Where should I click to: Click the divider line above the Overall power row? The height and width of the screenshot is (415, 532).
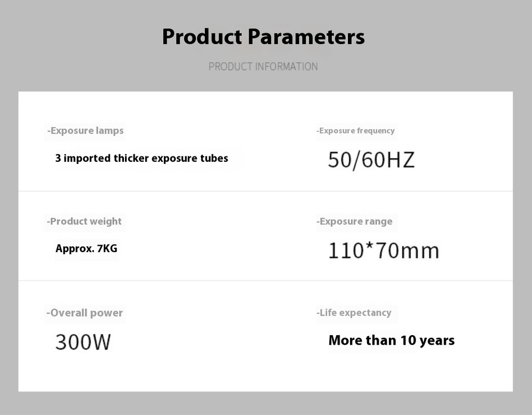pos(266,280)
